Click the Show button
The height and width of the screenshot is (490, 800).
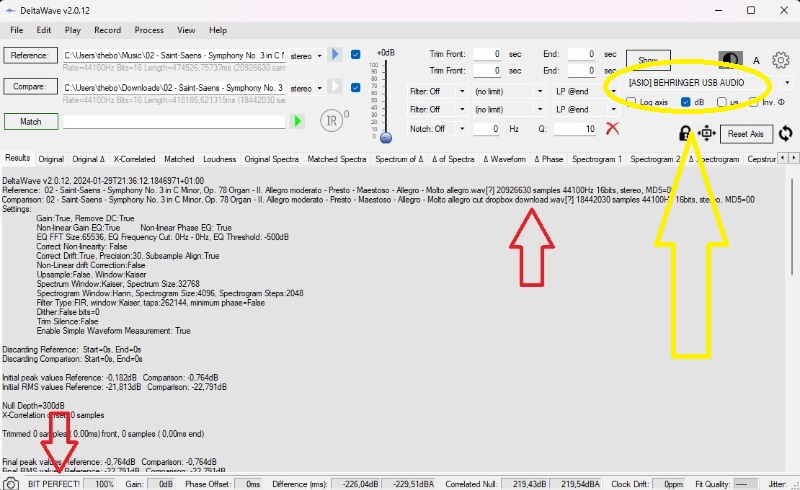tap(648, 60)
